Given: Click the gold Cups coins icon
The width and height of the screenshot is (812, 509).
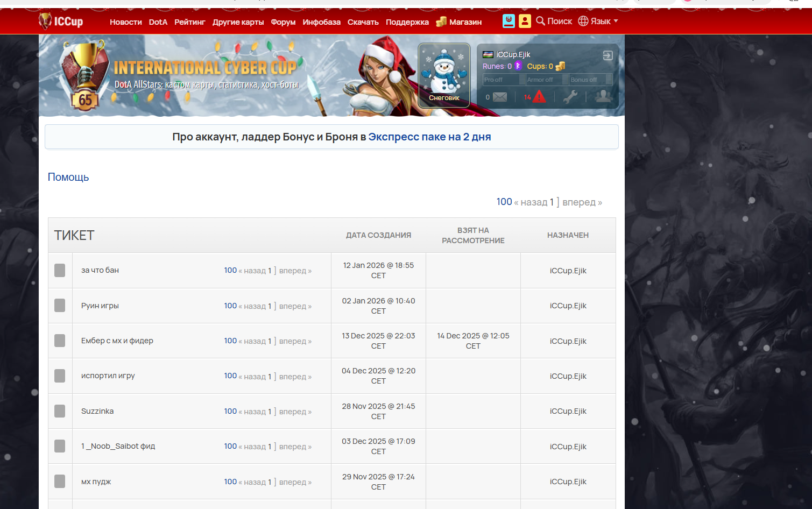Looking at the screenshot, I should [x=560, y=66].
